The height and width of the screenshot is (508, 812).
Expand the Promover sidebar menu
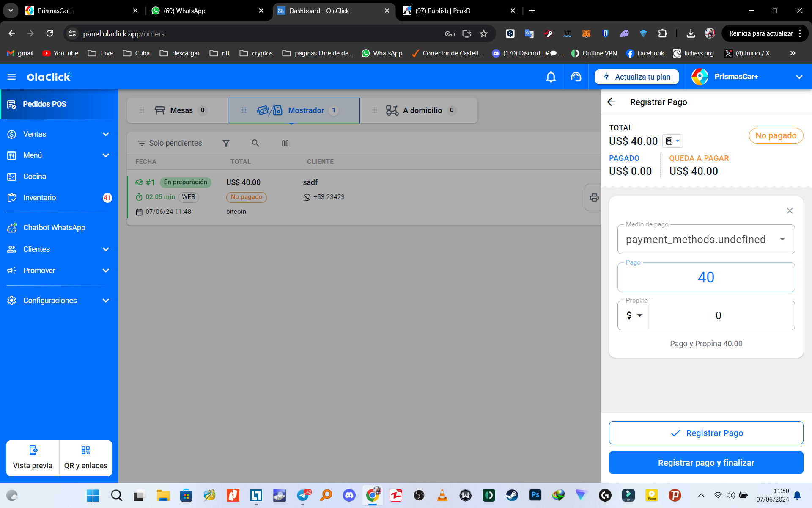click(59, 271)
